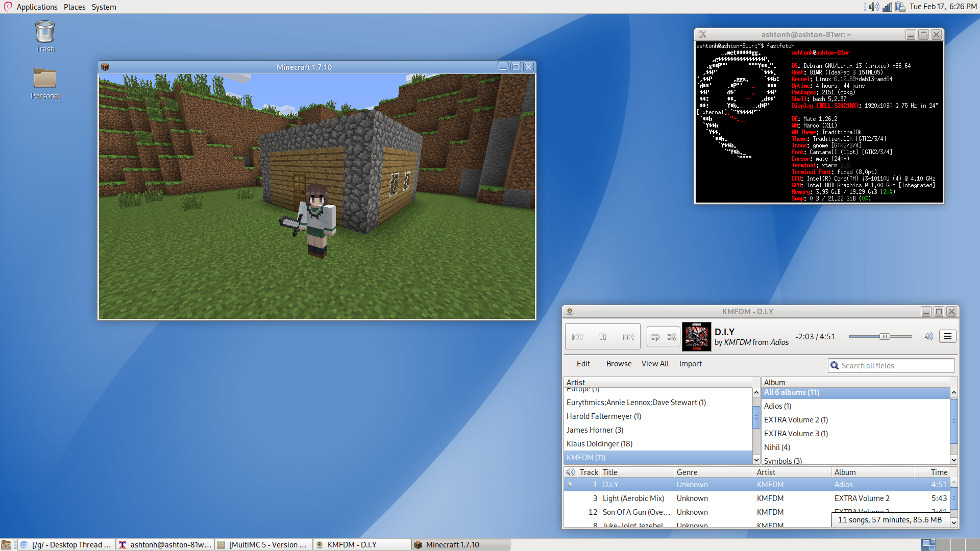Click the View All button

point(655,364)
